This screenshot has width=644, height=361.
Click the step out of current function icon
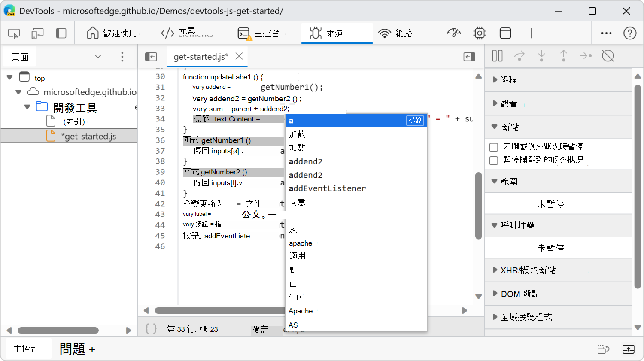pos(564,56)
